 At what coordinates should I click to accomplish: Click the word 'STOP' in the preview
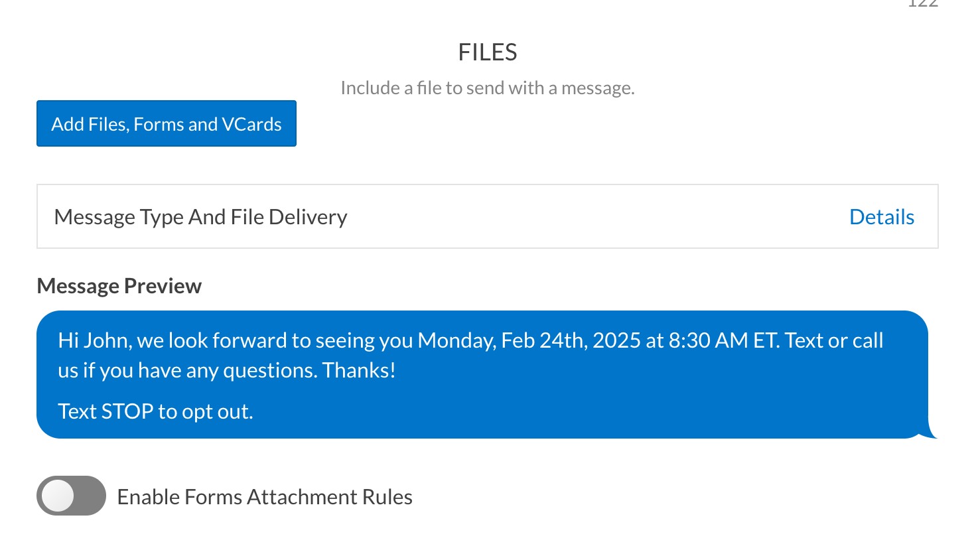(x=127, y=411)
